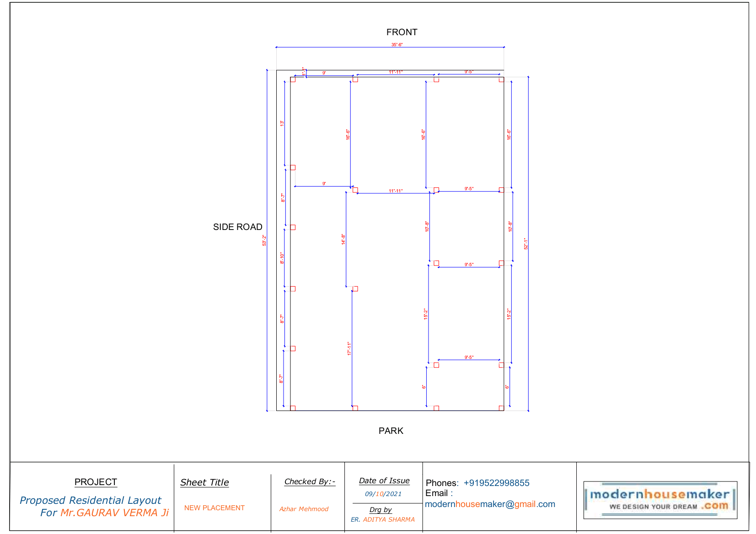756x534 pixels.
Task: Click the 'Checked By:-' heading
Action: tap(310, 481)
